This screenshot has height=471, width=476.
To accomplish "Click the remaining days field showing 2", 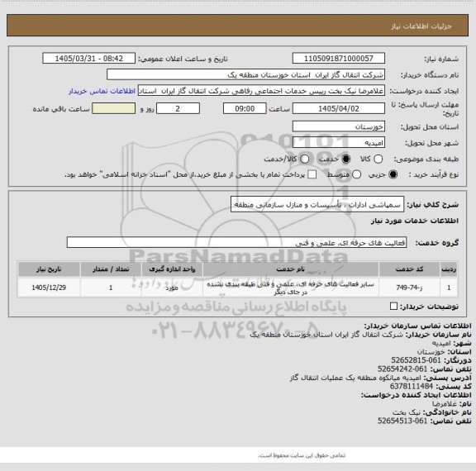I will [x=178, y=108].
